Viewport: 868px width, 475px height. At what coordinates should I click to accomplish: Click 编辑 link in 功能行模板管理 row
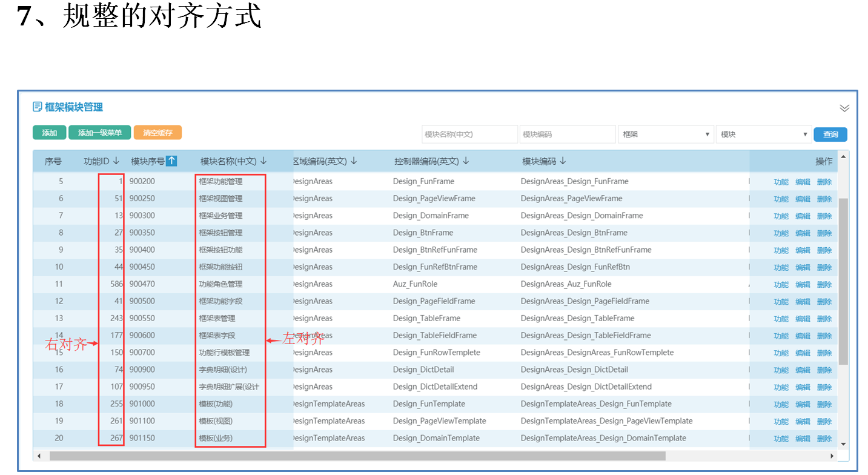pyautogui.click(x=803, y=353)
